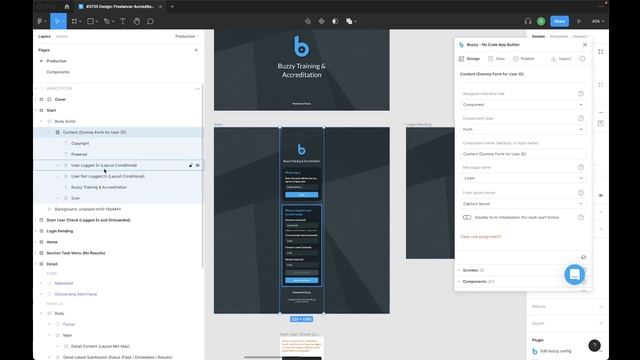
Task: Open the Design tab in Buzzy panel
Action: tap(469, 59)
